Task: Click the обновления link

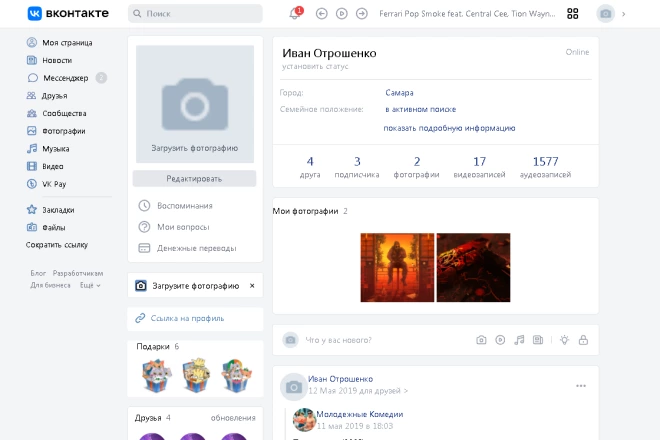Action: pos(233,418)
